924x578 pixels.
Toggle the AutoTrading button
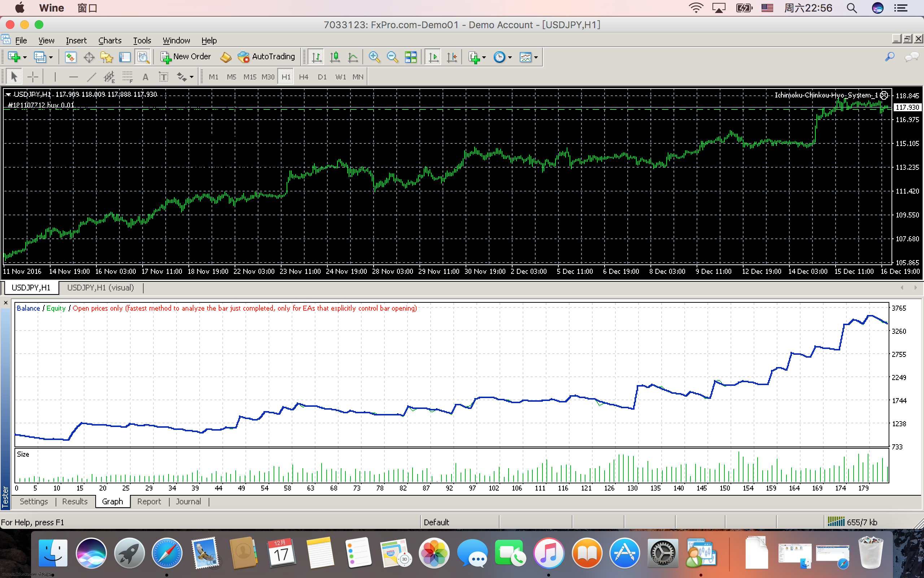266,57
